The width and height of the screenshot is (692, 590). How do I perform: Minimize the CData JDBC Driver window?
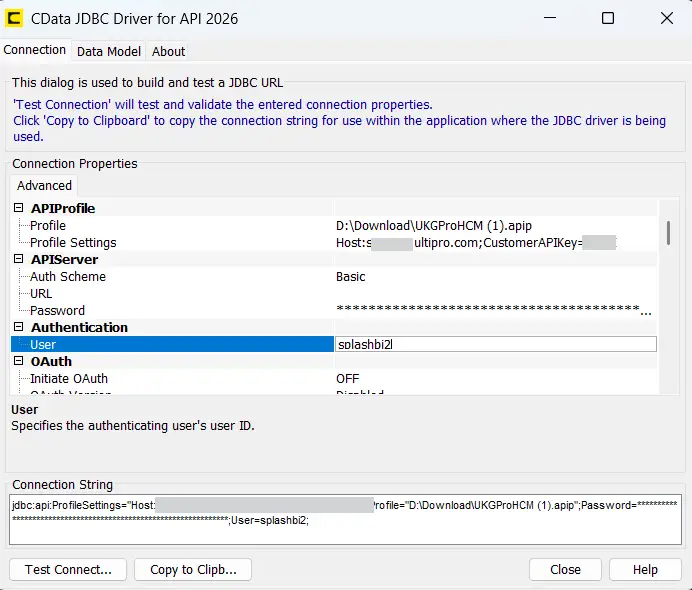[x=549, y=18]
